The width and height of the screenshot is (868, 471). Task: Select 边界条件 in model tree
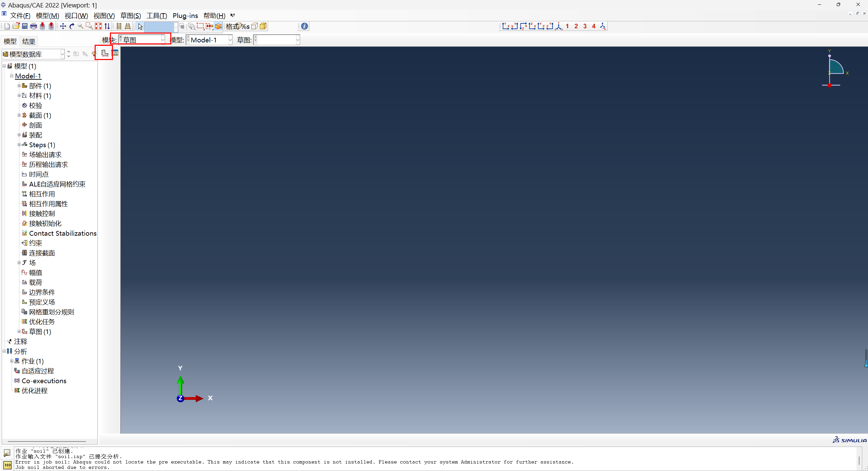pyautogui.click(x=42, y=292)
